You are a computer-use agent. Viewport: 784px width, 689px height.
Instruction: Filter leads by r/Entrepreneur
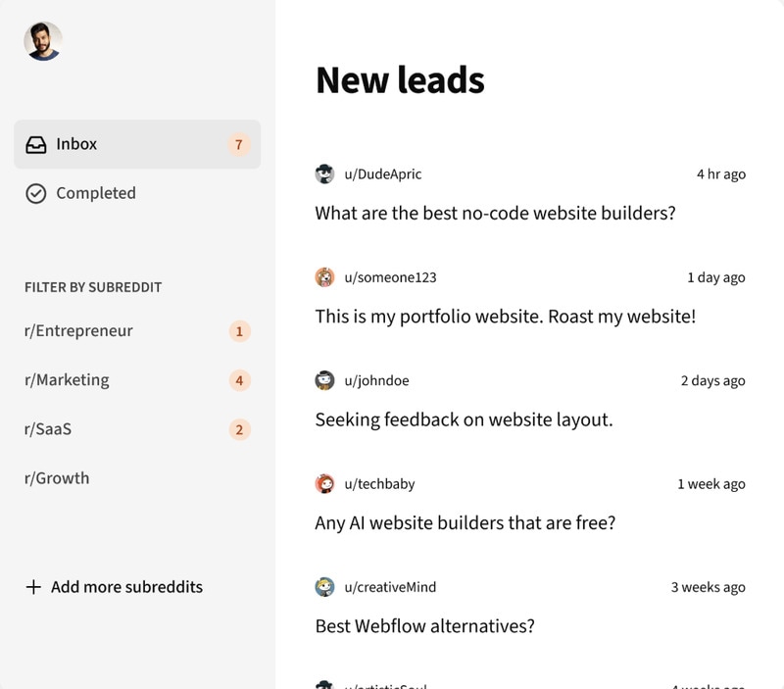point(78,331)
